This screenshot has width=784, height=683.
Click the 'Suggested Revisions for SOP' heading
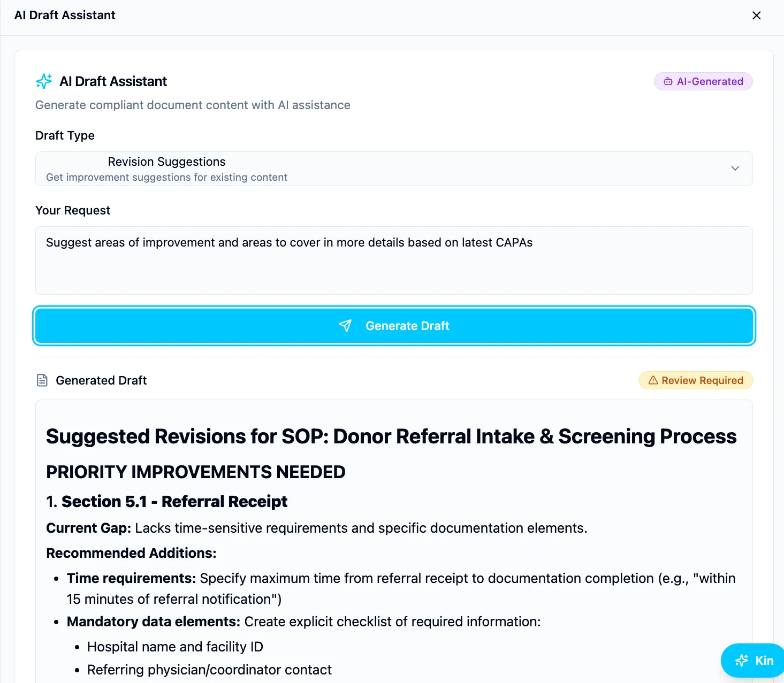(391, 436)
